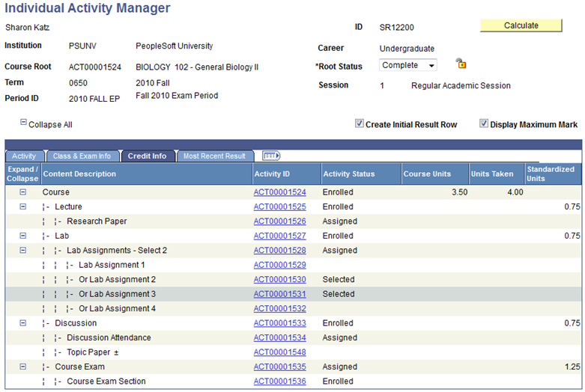Viewport: 585px width, 392px height.
Task: Click the Sharon Katz name
Action: tap(27, 27)
